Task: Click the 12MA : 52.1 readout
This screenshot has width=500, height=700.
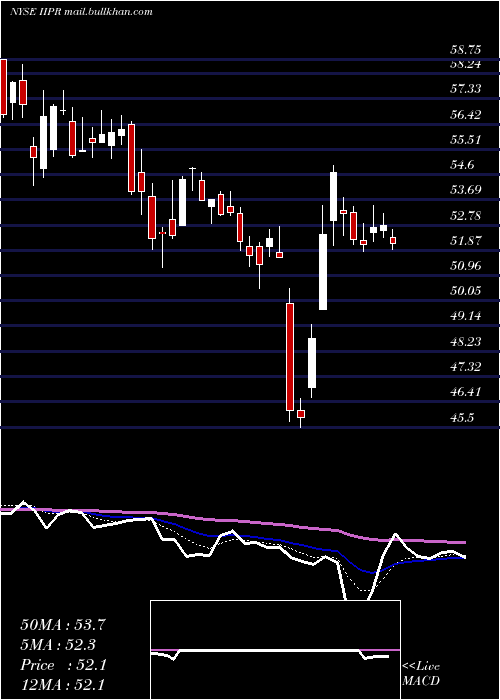Action: (63, 684)
